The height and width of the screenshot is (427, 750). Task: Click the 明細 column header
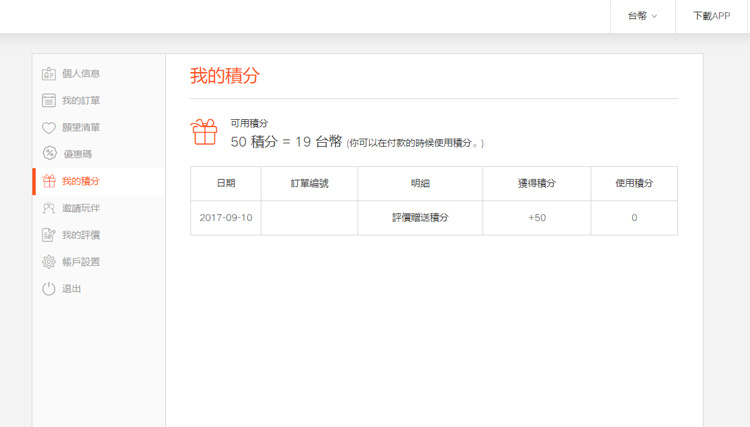point(420,183)
